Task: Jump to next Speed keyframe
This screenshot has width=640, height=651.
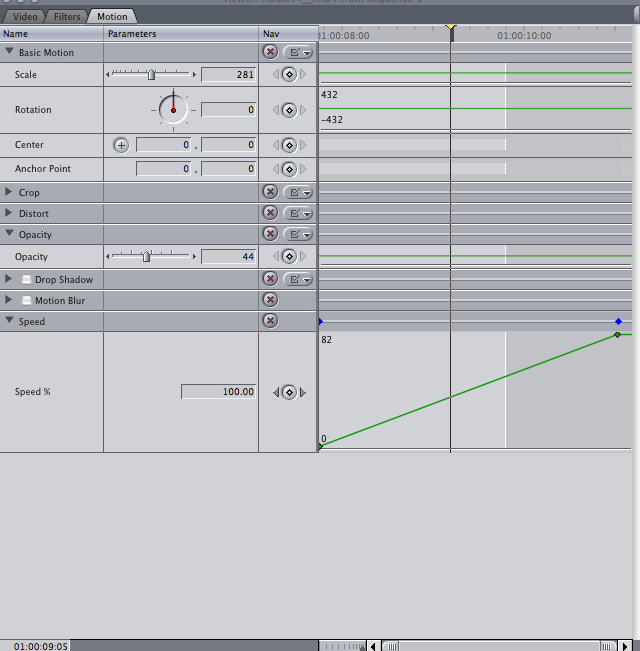Action: click(303, 392)
